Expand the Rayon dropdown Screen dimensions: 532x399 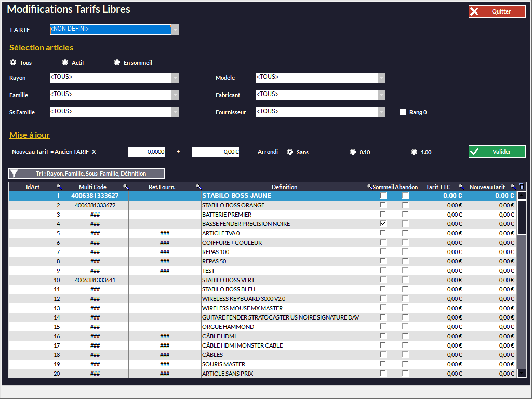pos(175,78)
